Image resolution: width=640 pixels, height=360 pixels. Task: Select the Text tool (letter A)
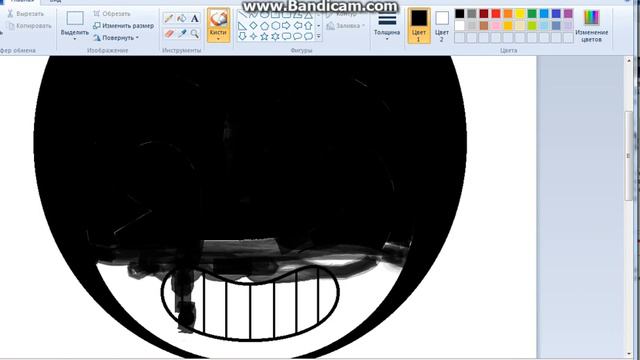point(195,18)
